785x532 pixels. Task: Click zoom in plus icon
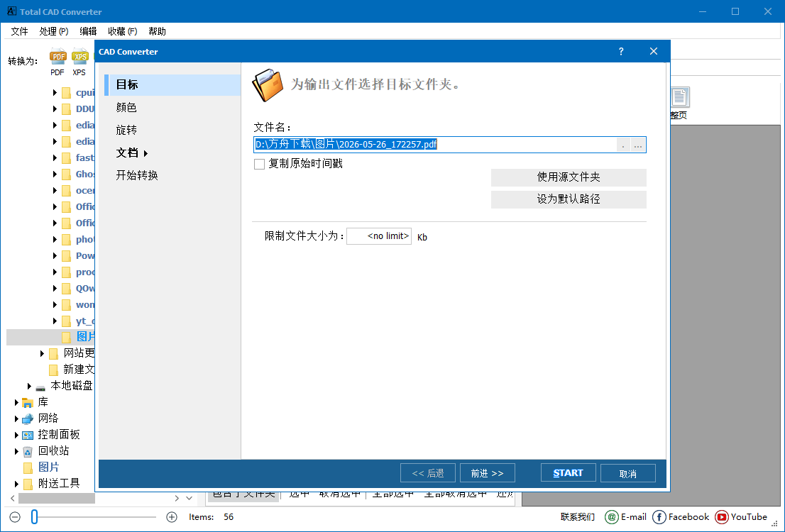click(x=172, y=517)
